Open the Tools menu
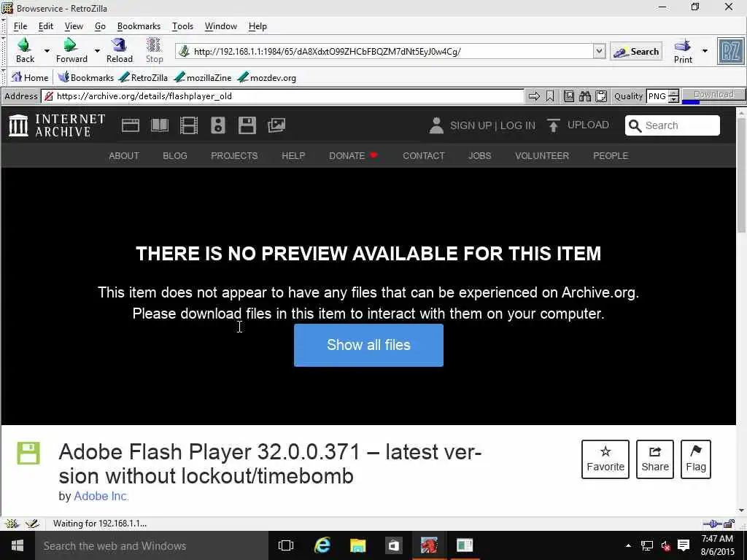 (182, 26)
